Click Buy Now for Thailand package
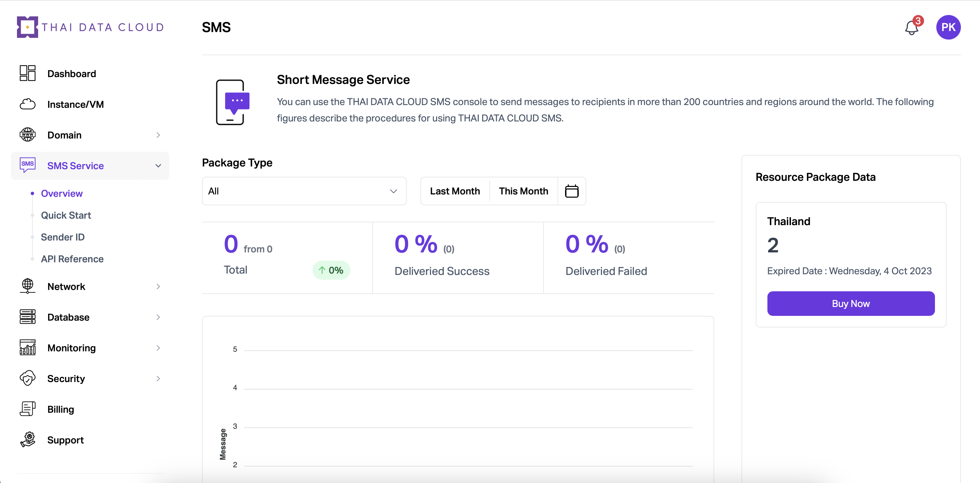 (851, 304)
